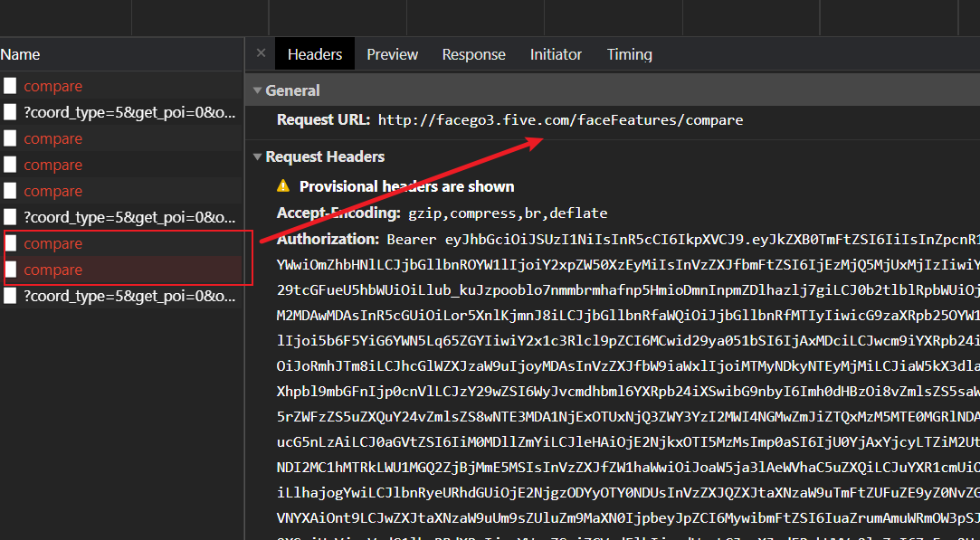Click file icon of the bottom coord_type request
The width and height of the screenshot is (980, 540).
(x=10, y=296)
